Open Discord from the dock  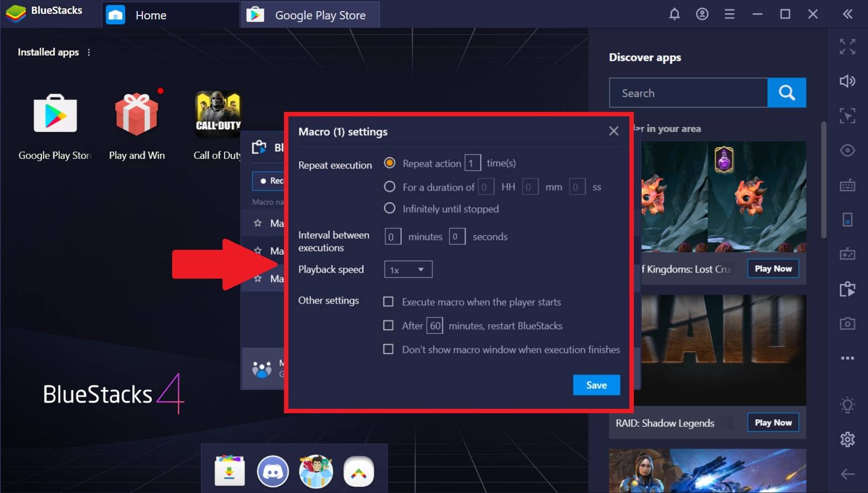click(273, 471)
